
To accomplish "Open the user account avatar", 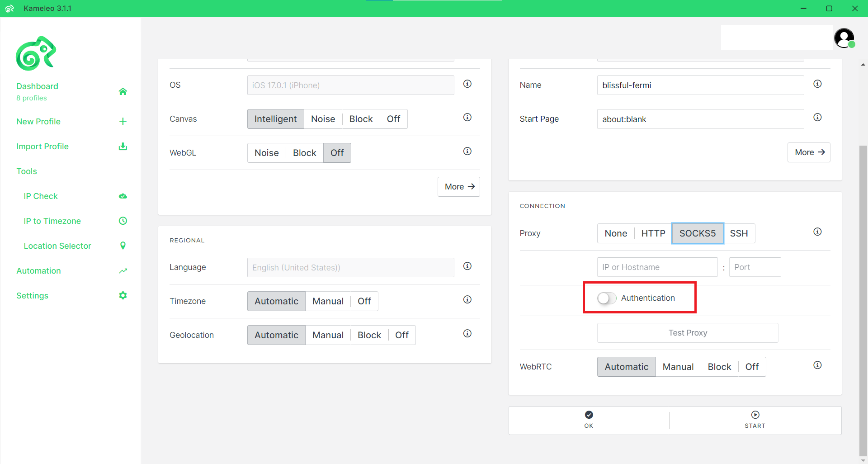I will pos(844,38).
